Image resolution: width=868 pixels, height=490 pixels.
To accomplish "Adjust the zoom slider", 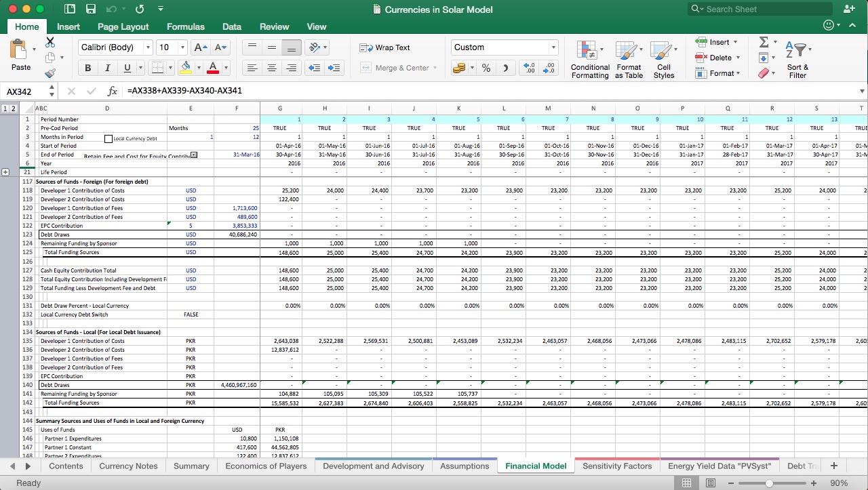I will click(770, 483).
